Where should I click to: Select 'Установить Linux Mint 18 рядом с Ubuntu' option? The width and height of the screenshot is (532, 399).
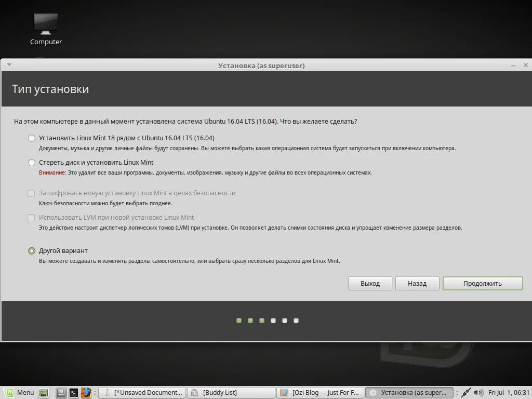[32, 138]
